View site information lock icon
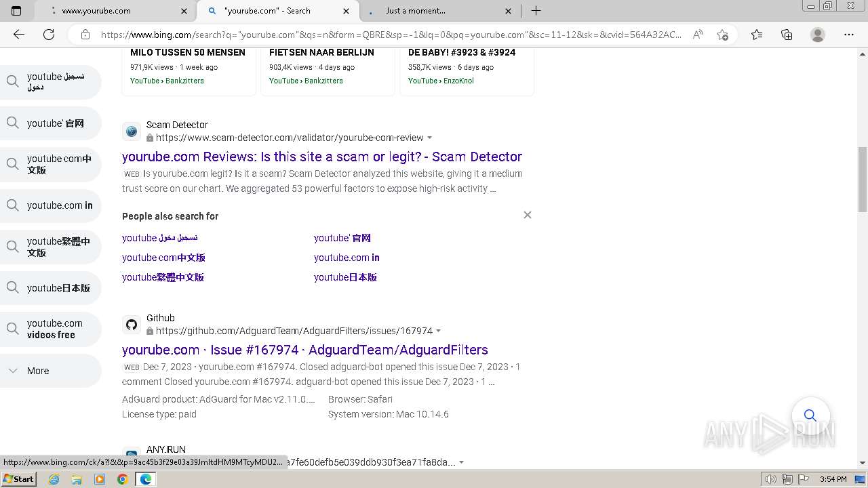 [85, 35]
